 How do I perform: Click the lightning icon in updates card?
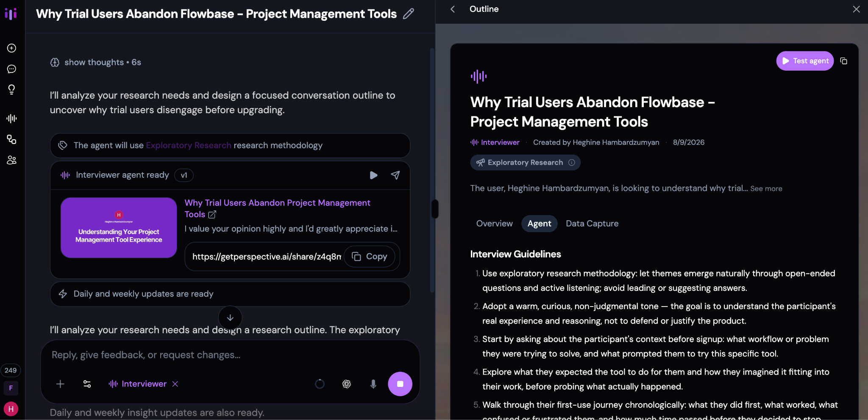point(63,294)
